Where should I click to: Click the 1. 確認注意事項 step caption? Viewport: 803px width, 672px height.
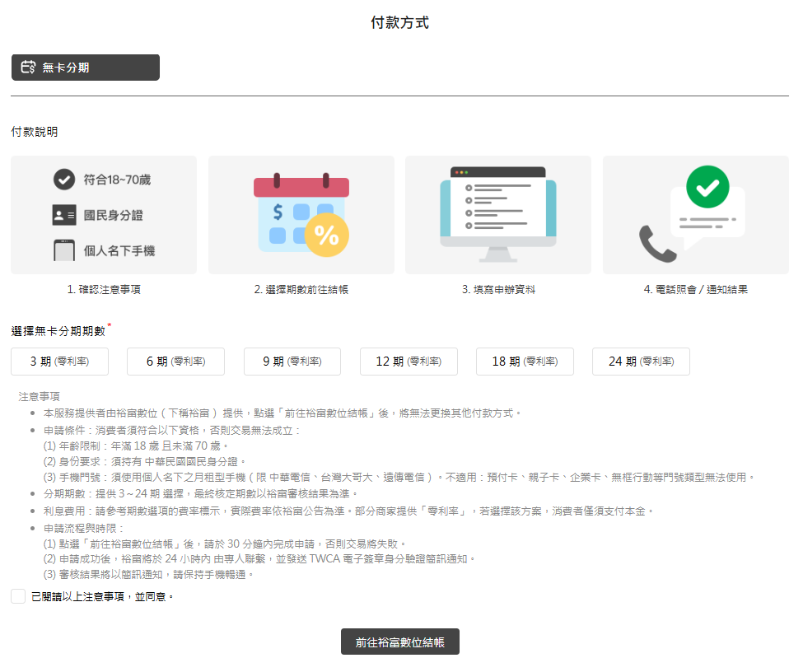(104, 290)
